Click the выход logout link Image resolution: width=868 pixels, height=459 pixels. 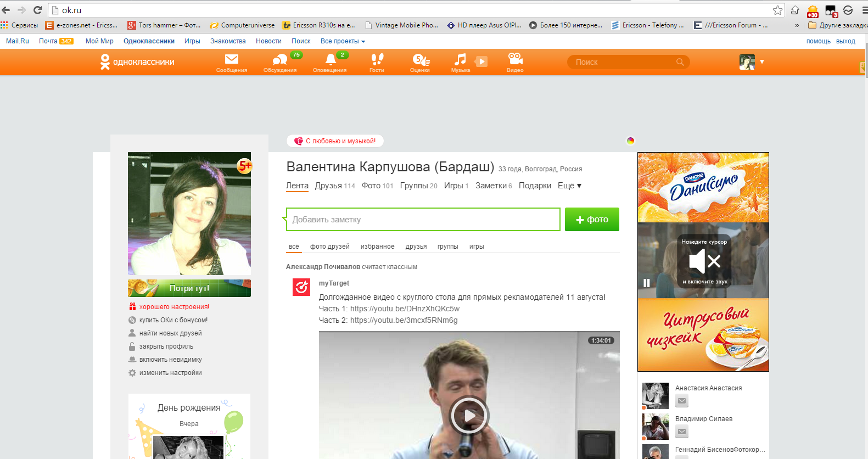click(845, 41)
